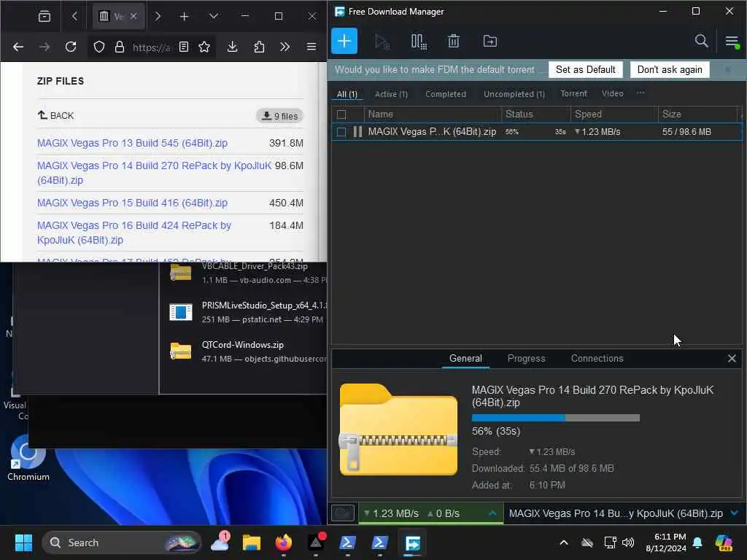Open volume control in system tray
The width and height of the screenshot is (747, 560).
click(x=628, y=542)
